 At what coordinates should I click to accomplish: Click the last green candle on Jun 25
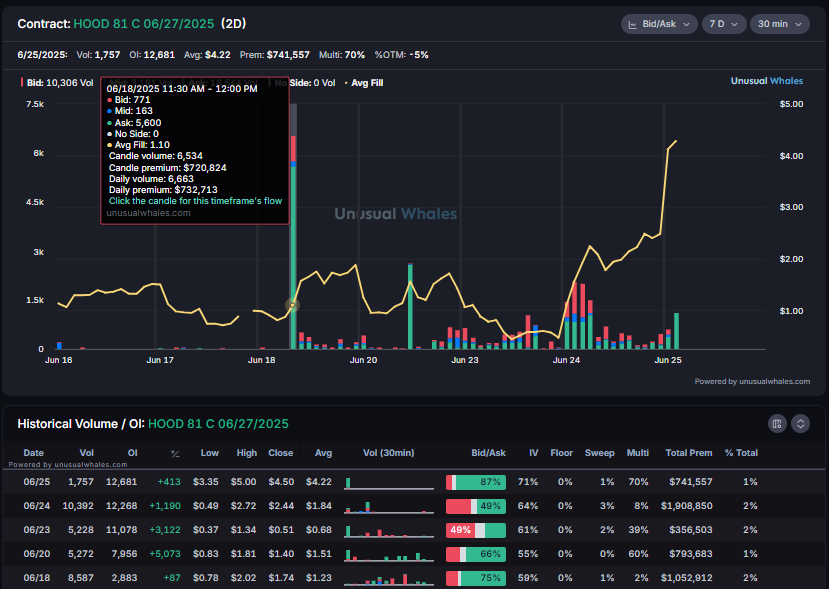tap(676, 331)
